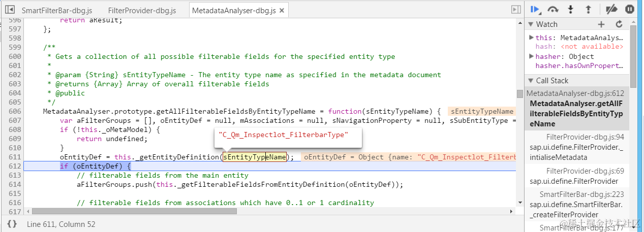
Task: Click the vertical scrollbar of code editor
Action: point(519,94)
